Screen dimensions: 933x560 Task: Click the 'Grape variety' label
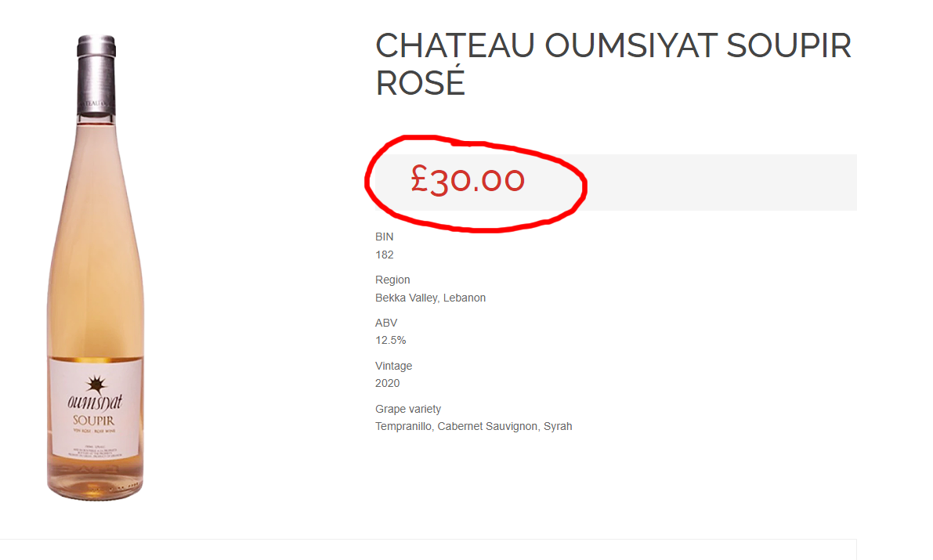pyautogui.click(x=408, y=409)
